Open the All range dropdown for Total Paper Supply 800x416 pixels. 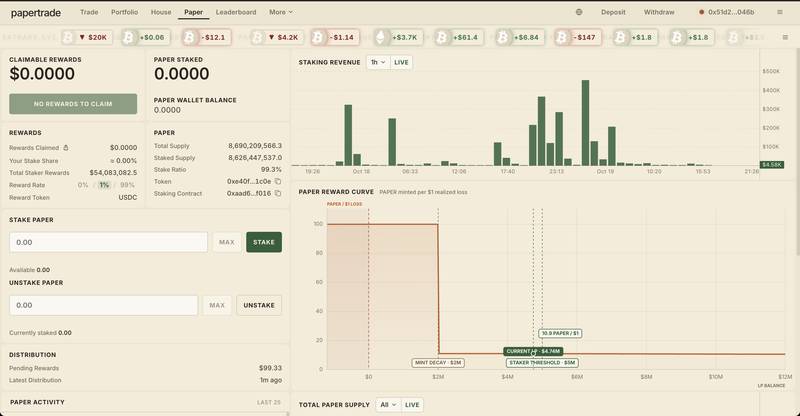click(x=388, y=405)
